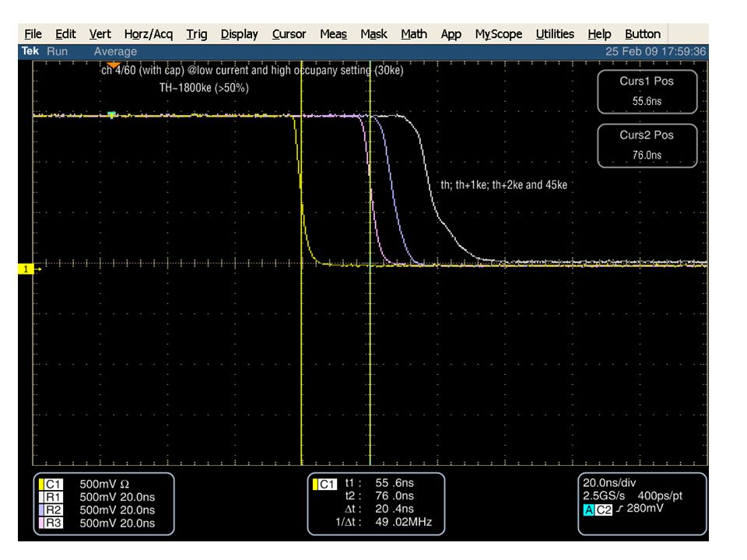The height and width of the screenshot is (560, 747).
Task: Click the Average acquisition mode label
Action: [115, 51]
